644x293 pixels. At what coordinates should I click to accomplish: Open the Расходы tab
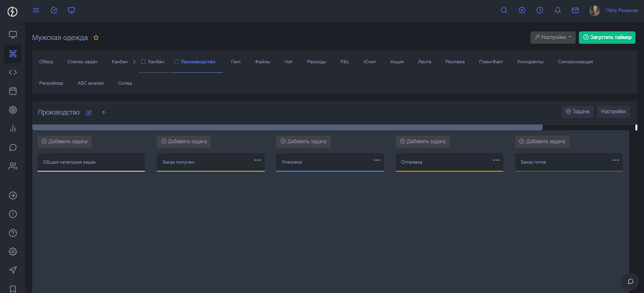click(x=317, y=62)
